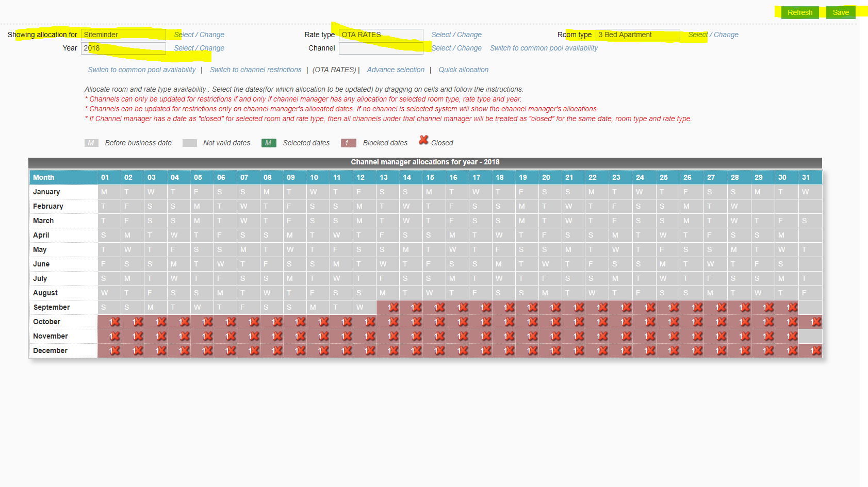Focus the Year field showing 2018
Screen dimensions: 868x487
(123, 48)
